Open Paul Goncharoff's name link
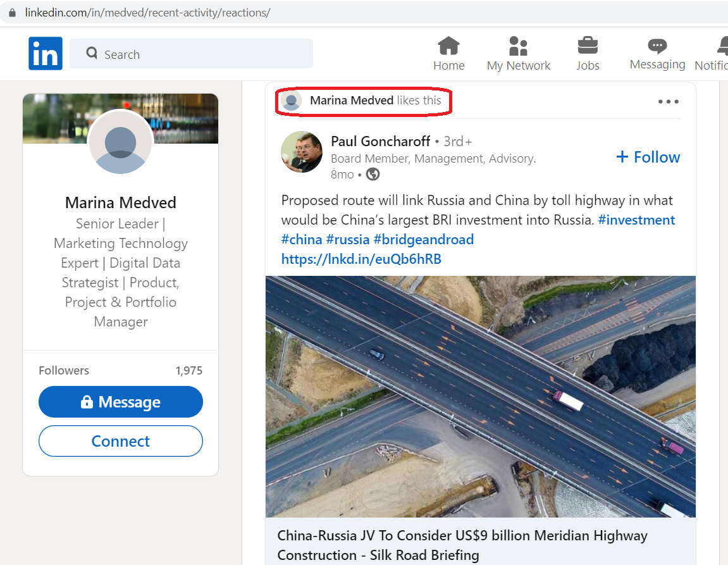This screenshot has width=728, height=565. point(381,141)
